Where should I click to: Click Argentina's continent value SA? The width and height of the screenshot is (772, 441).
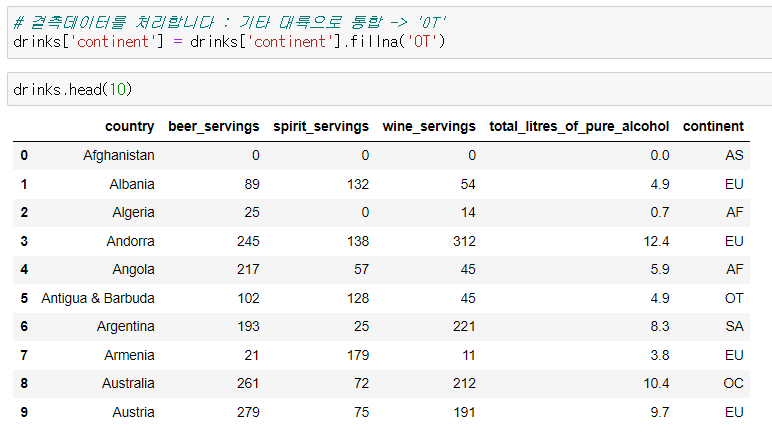(734, 327)
